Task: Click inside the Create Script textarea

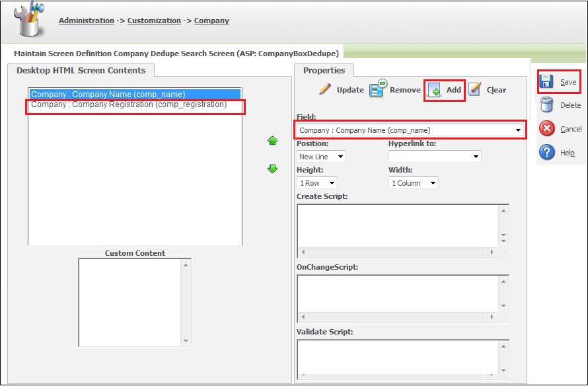Action: (398, 226)
